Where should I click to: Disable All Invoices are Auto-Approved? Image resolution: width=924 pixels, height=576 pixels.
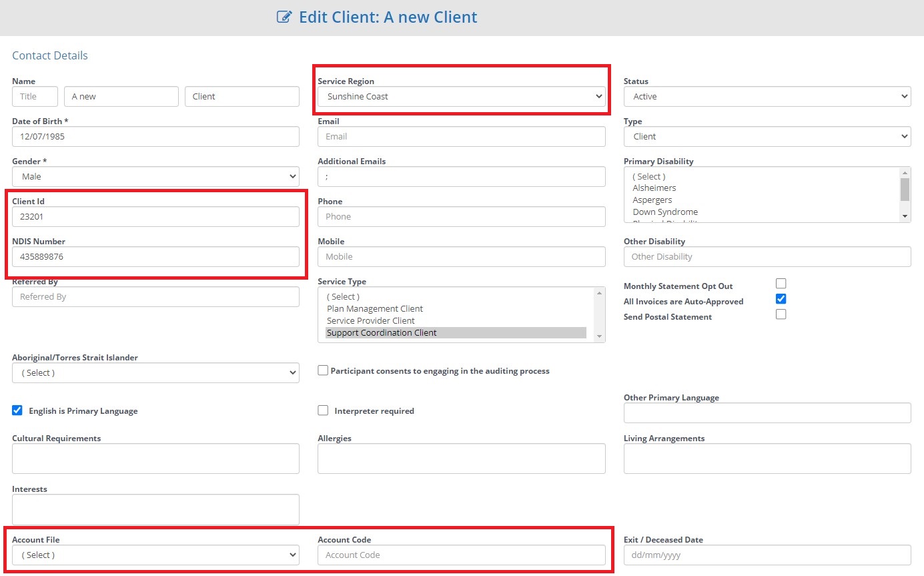[781, 299]
